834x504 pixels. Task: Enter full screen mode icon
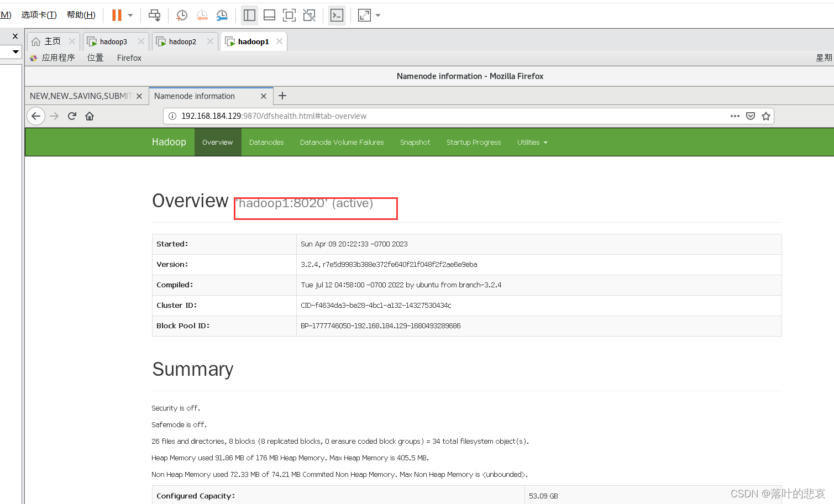tap(289, 15)
